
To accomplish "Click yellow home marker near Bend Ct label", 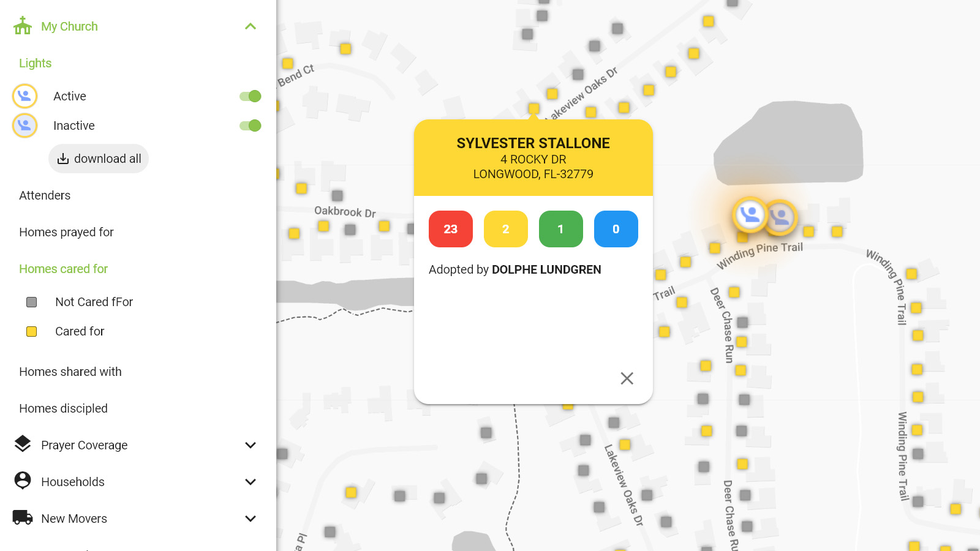I will click(x=287, y=63).
